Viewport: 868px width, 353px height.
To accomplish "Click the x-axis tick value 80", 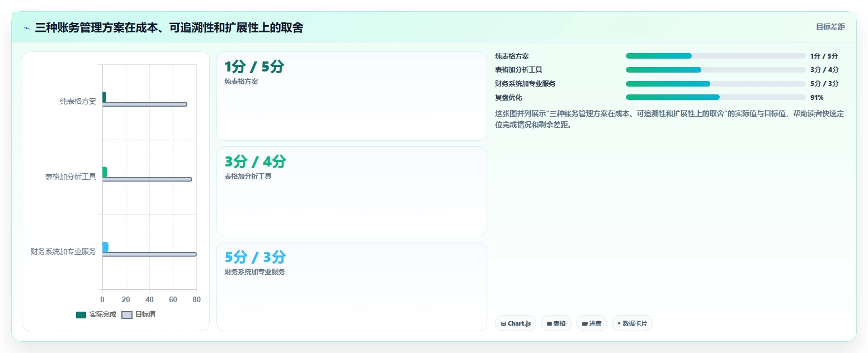I will [196, 300].
